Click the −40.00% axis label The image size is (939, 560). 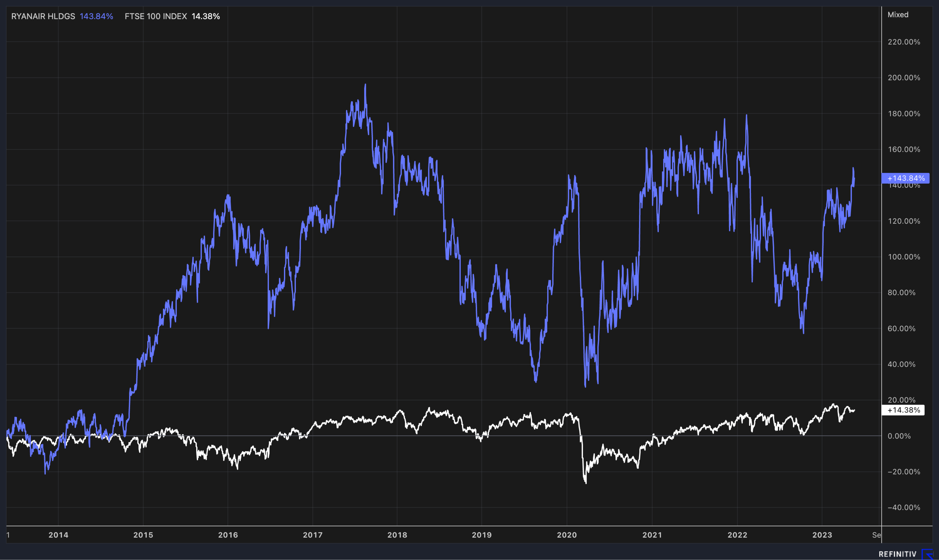904,508
